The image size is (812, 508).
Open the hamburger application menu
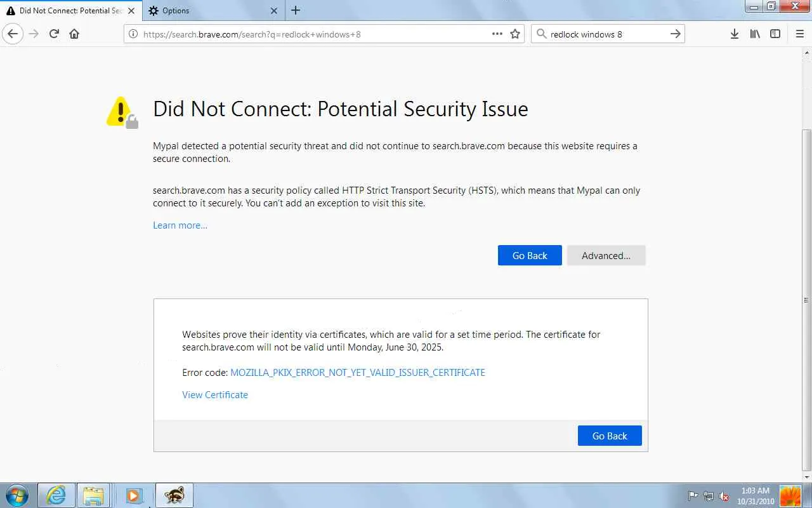(799, 34)
